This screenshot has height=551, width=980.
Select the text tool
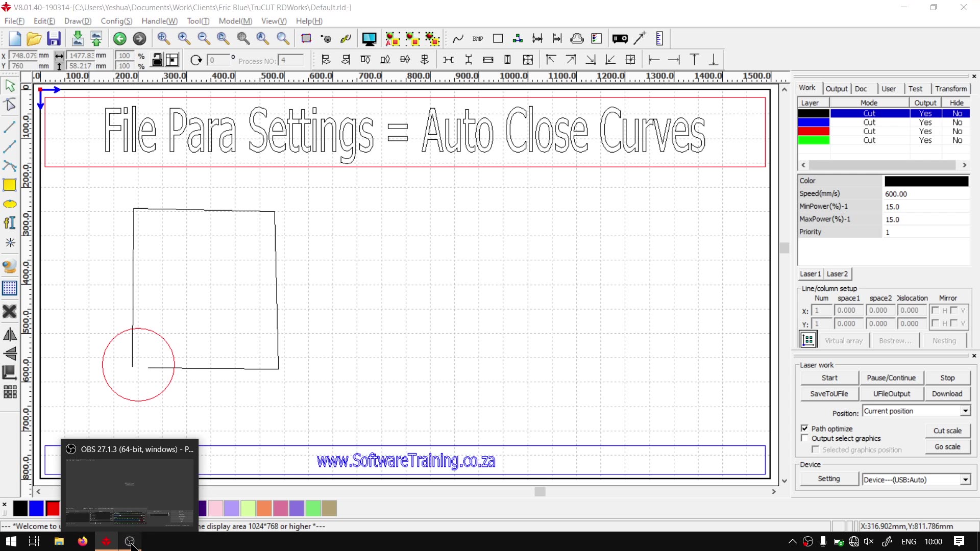[x=10, y=223]
